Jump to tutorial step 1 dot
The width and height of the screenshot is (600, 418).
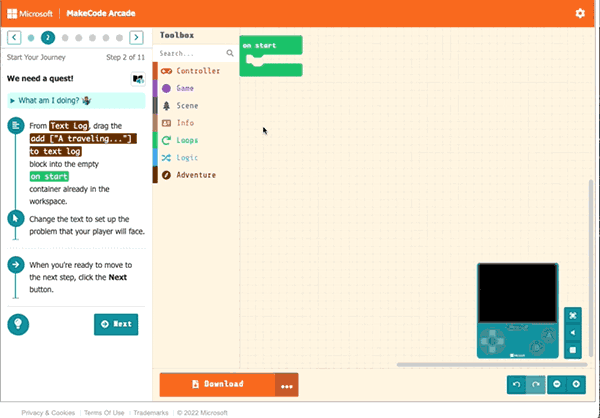31,38
